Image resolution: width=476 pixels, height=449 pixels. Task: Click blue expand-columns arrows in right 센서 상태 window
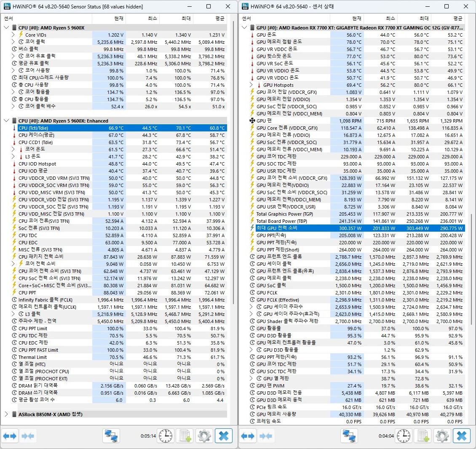248,436
